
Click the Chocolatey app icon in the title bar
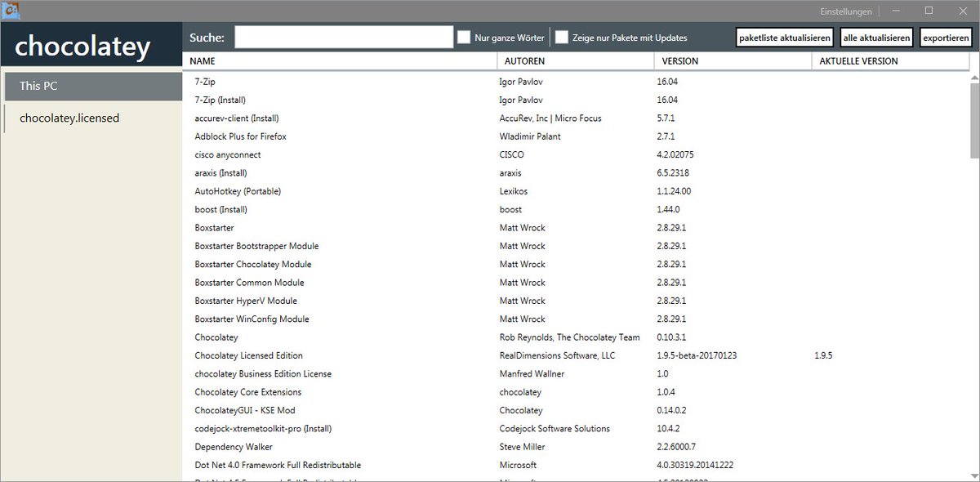pyautogui.click(x=9, y=10)
